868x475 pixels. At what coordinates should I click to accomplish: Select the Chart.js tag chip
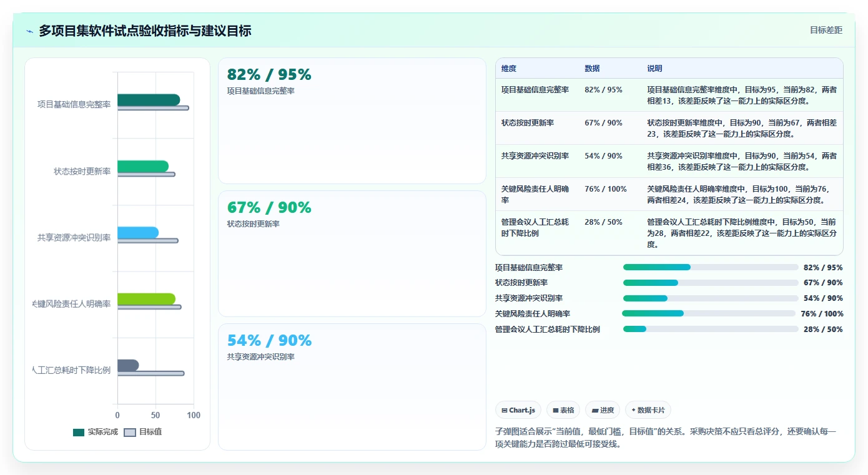(518, 410)
